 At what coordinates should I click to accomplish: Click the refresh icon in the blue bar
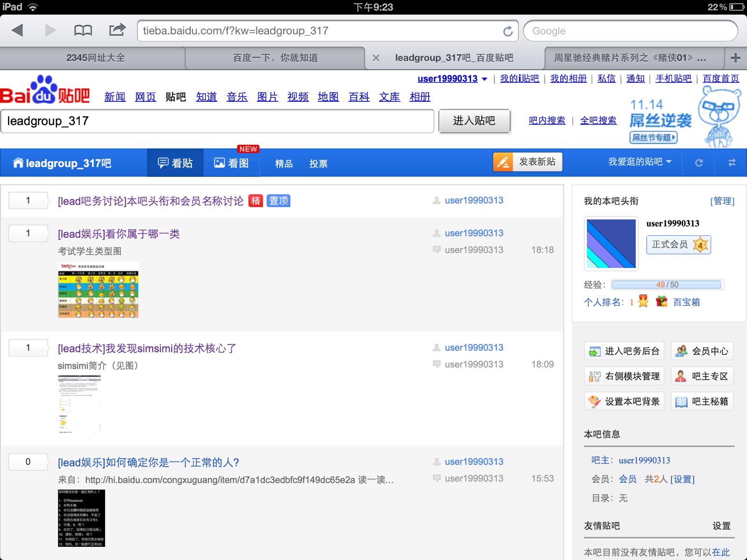[699, 163]
